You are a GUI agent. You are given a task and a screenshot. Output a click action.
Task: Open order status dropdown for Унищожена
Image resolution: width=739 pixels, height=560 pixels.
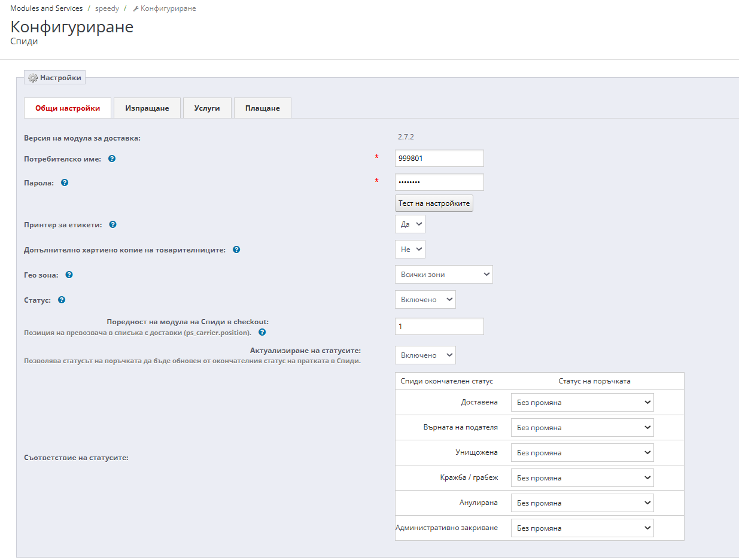582,453
